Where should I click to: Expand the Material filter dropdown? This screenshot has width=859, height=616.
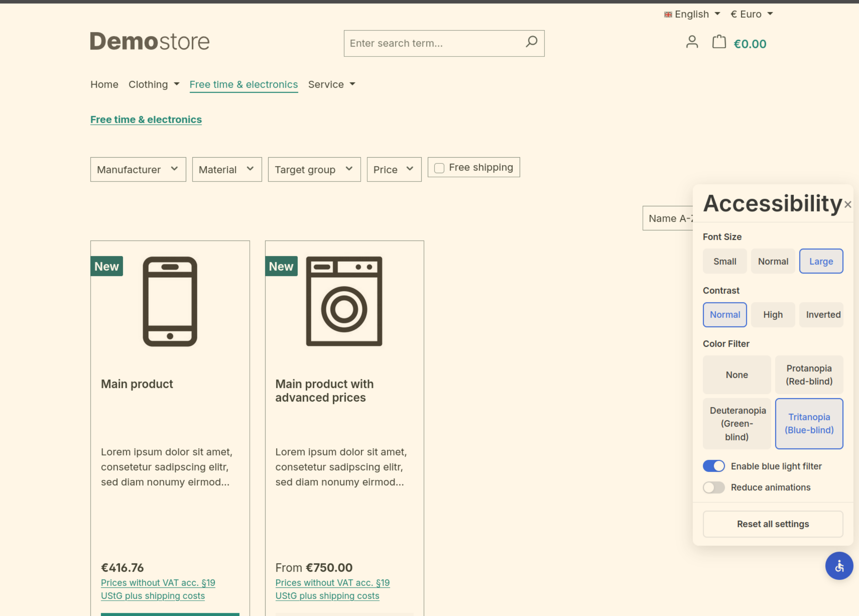[227, 169]
